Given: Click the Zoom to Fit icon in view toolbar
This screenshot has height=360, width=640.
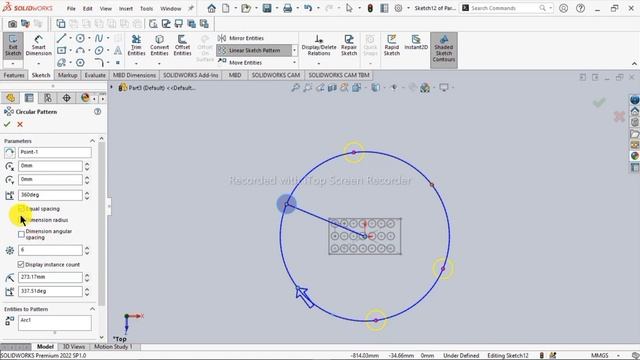Looking at the screenshot, I should point(296,87).
